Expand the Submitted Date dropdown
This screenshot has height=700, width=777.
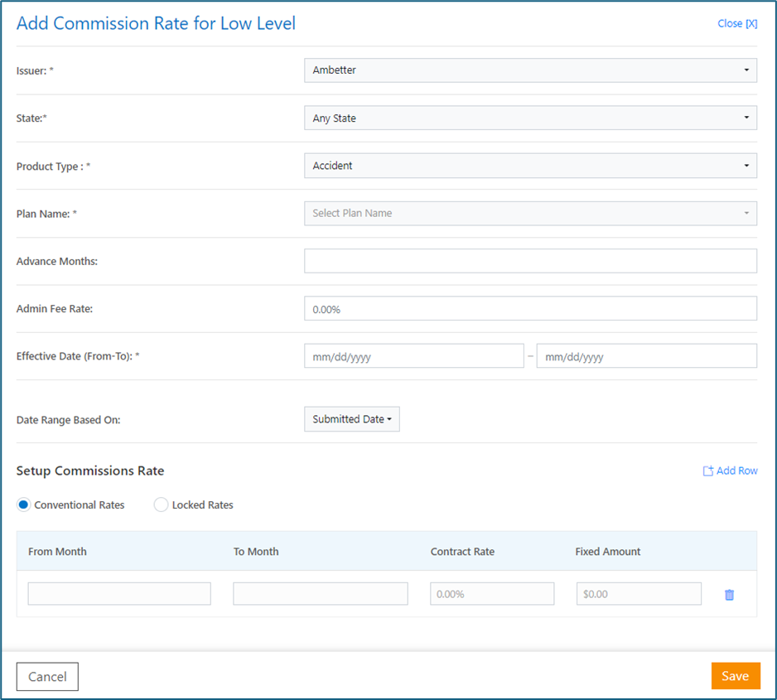tap(352, 419)
